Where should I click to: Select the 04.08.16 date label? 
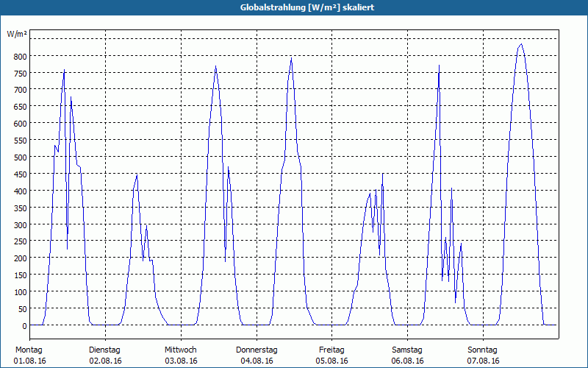tap(257, 361)
